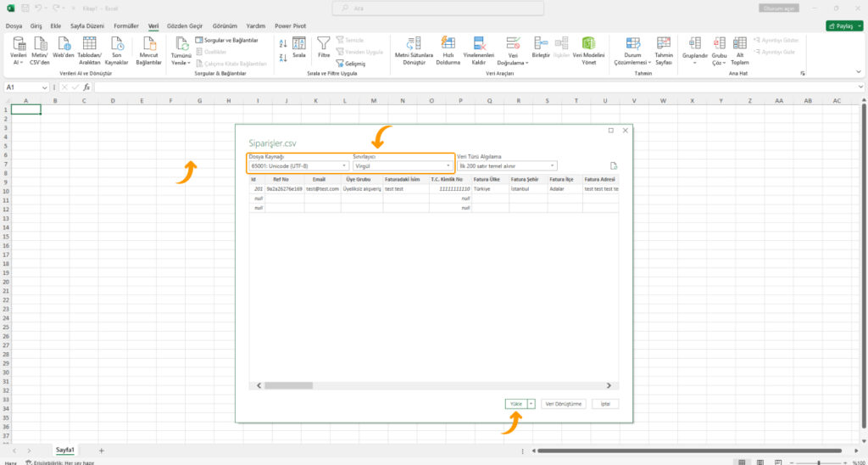Click the preview scroll right arrow
868x465 pixels.
pos(609,385)
